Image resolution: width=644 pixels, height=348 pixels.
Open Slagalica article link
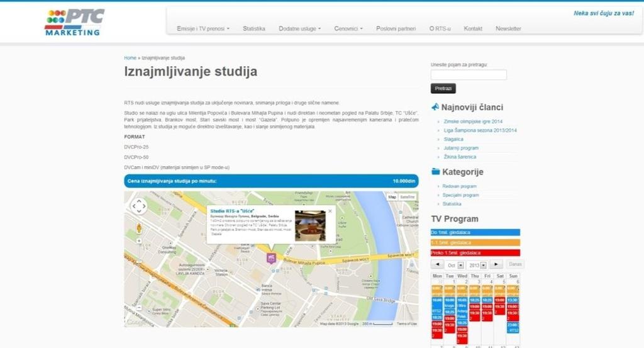click(x=453, y=139)
